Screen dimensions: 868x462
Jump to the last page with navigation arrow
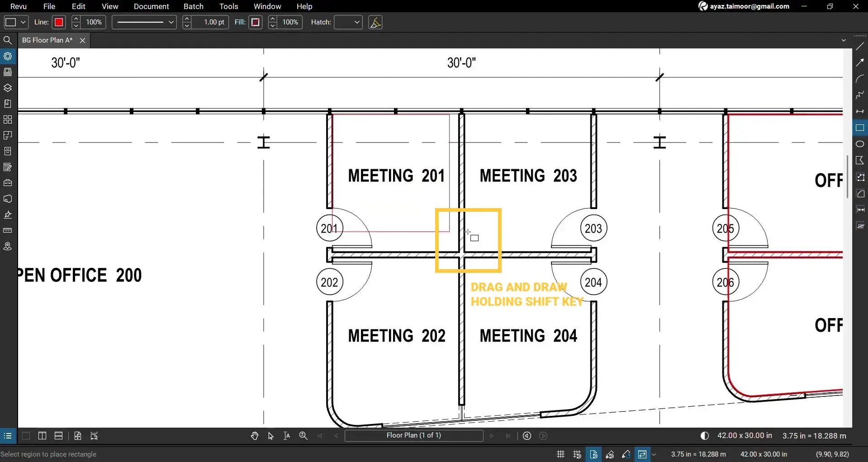pyautogui.click(x=508, y=436)
